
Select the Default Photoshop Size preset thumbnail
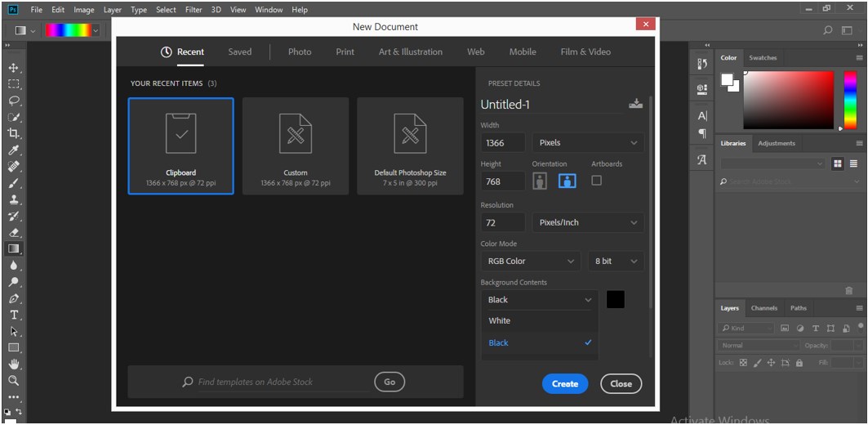click(x=410, y=146)
